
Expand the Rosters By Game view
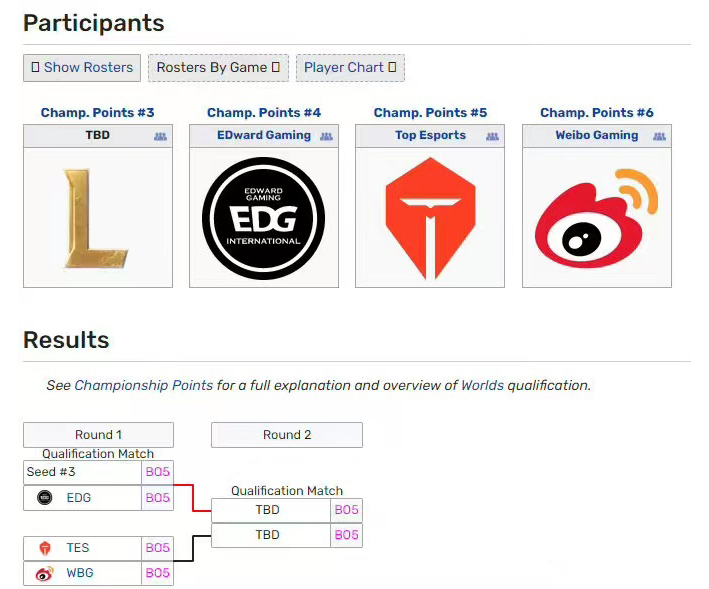click(218, 68)
